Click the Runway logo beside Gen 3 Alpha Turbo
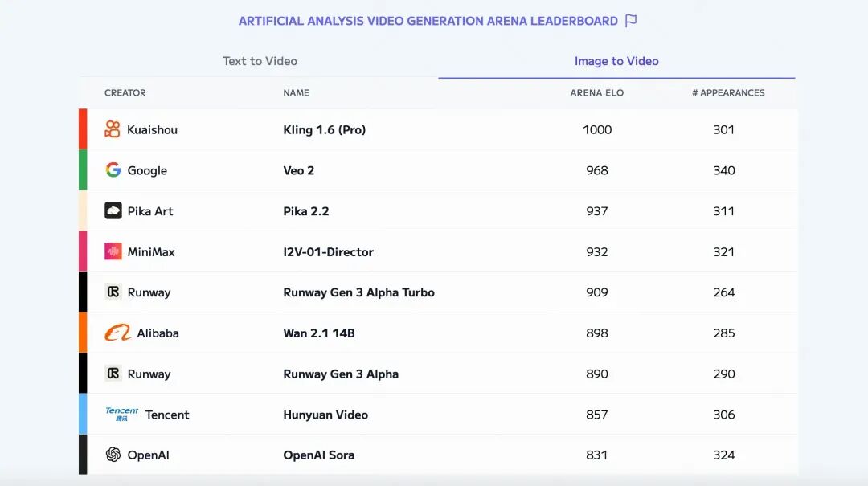The height and width of the screenshot is (486, 868). click(113, 292)
